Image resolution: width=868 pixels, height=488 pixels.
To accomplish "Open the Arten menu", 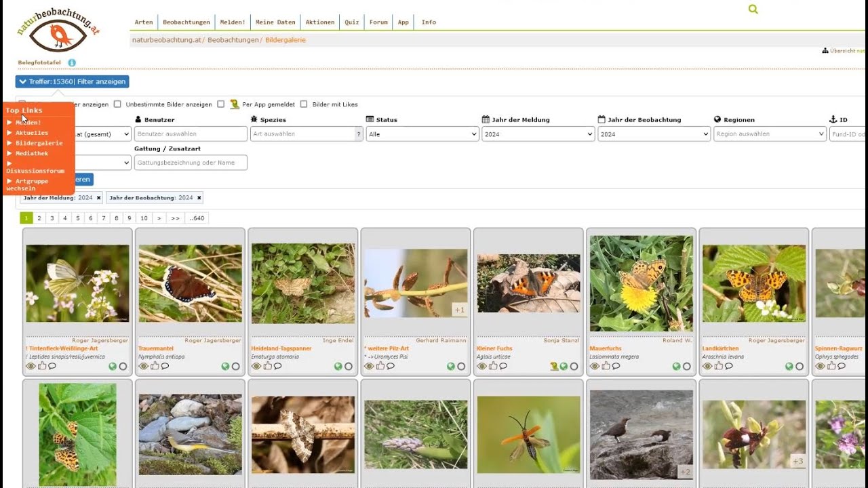I will (x=144, y=22).
